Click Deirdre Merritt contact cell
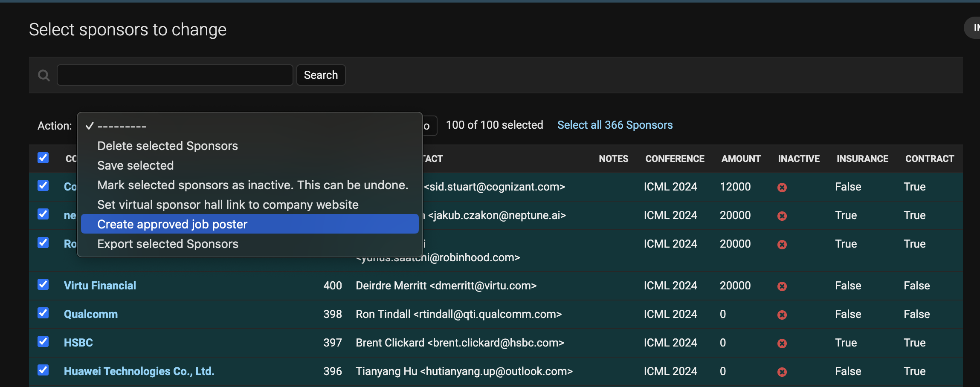The image size is (980, 387). 446,286
